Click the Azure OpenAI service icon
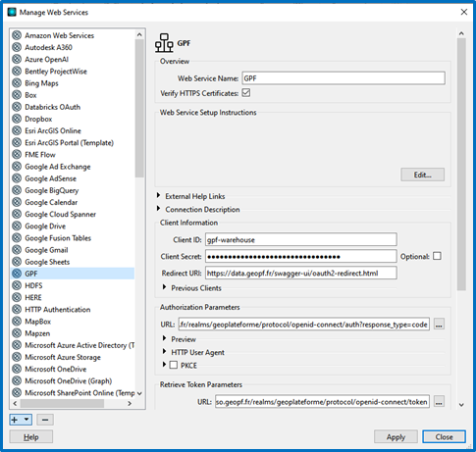 click(x=17, y=59)
